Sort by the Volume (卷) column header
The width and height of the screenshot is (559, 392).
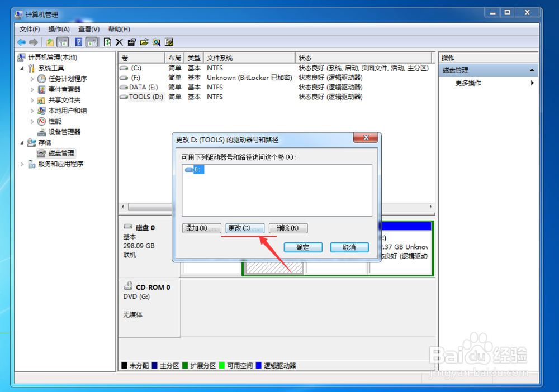(141, 58)
